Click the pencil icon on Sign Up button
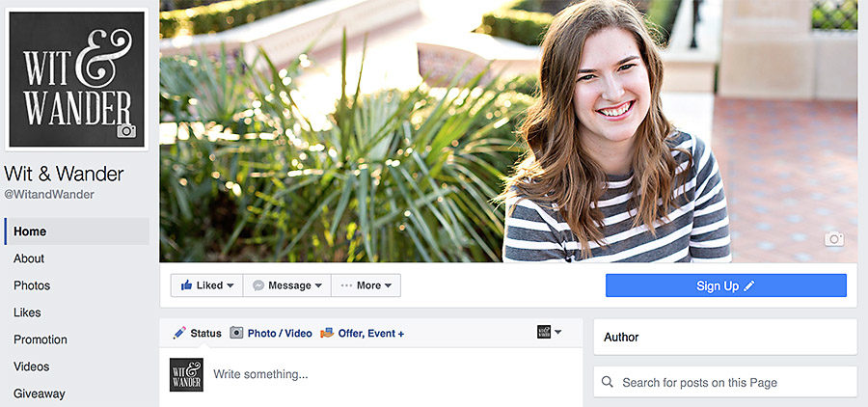Viewport: 868px width, 407px height. (x=748, y=285)
